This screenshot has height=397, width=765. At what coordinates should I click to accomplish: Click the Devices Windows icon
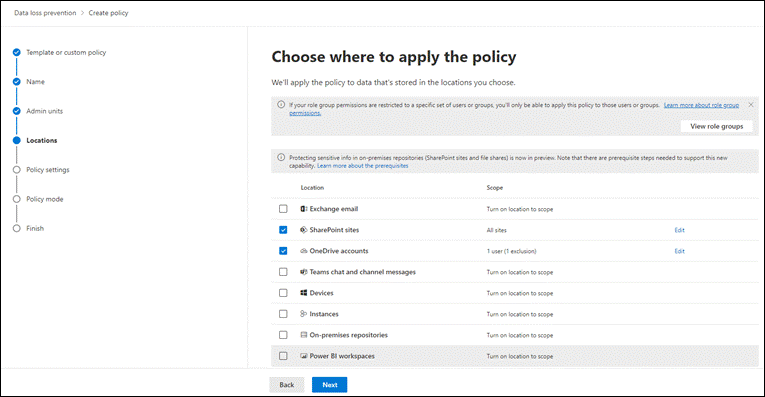pyautogui.click(x=303, y=293)
